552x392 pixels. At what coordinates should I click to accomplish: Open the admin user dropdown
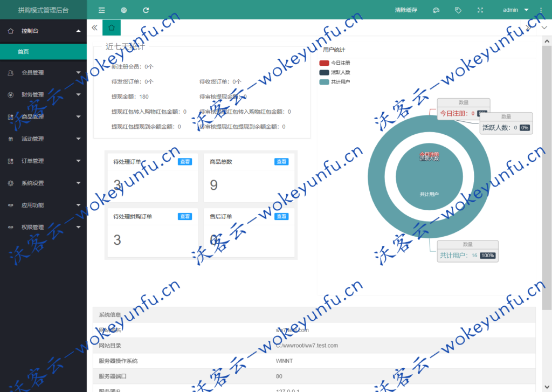[515, 10]
